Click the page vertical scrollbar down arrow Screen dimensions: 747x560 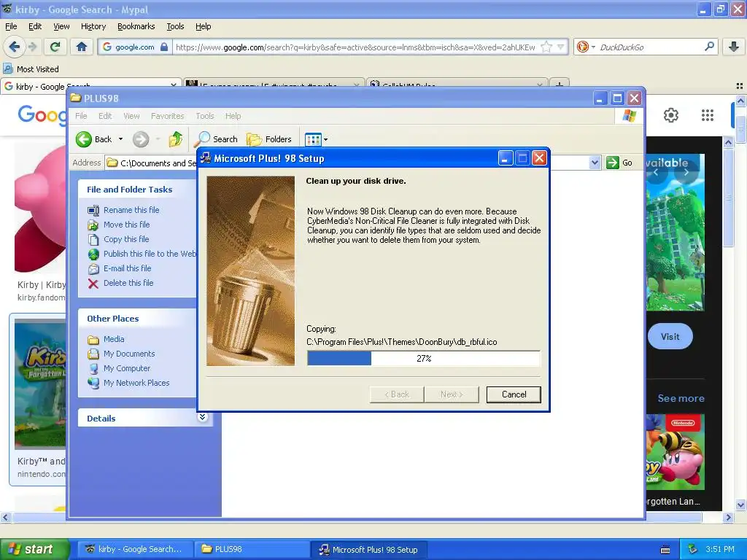741,505
